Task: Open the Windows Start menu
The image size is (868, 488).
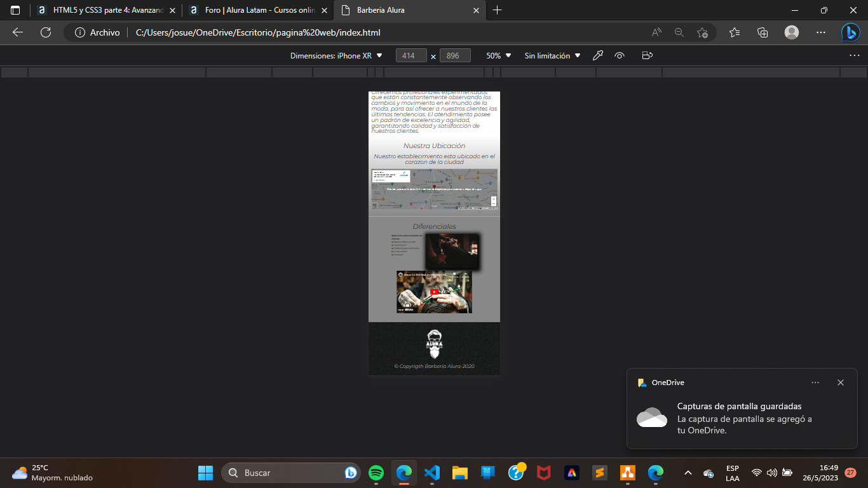Action: [205, 473]
